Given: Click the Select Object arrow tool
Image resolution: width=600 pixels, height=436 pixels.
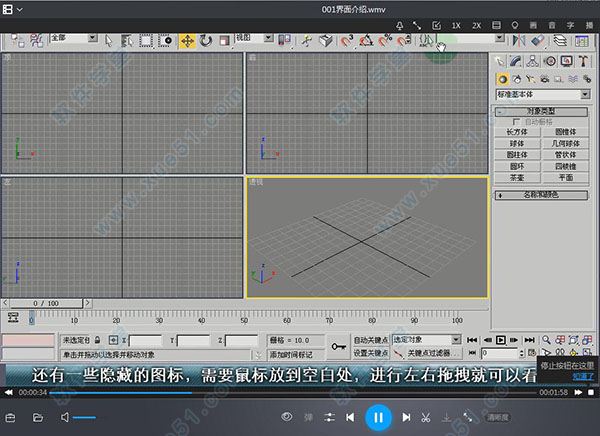Looking at the screenshot, I should [109, 41].
